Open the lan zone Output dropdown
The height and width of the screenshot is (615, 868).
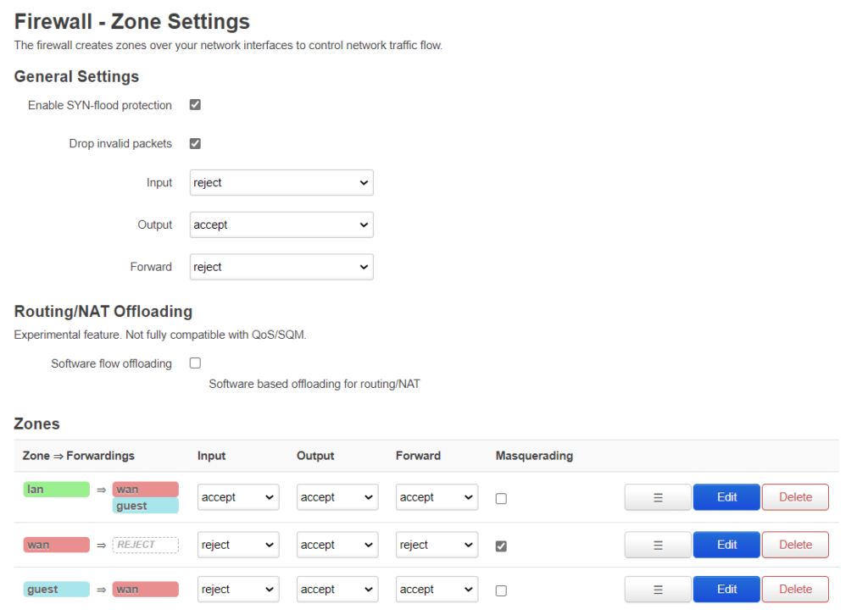[337, 497]
